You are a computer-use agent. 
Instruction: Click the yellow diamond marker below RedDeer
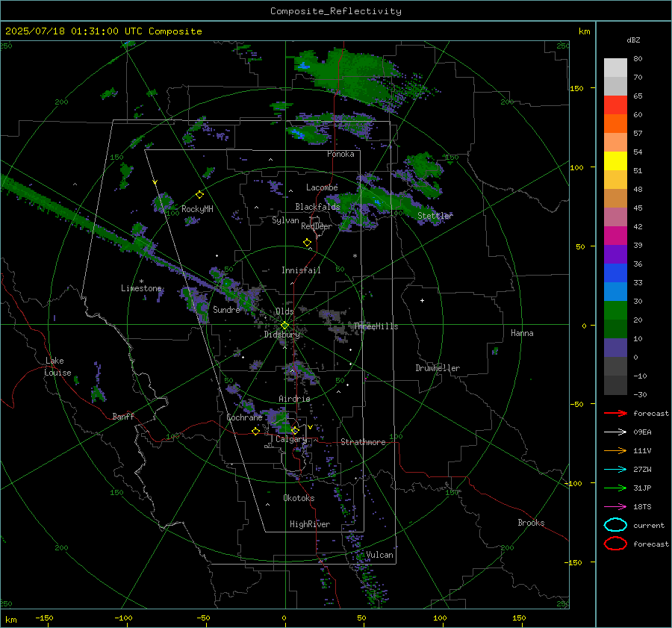click(x=307, y=243)
